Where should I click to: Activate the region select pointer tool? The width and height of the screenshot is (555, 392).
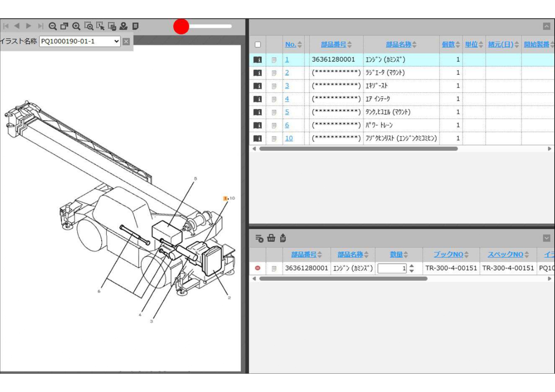click(100, 26)
